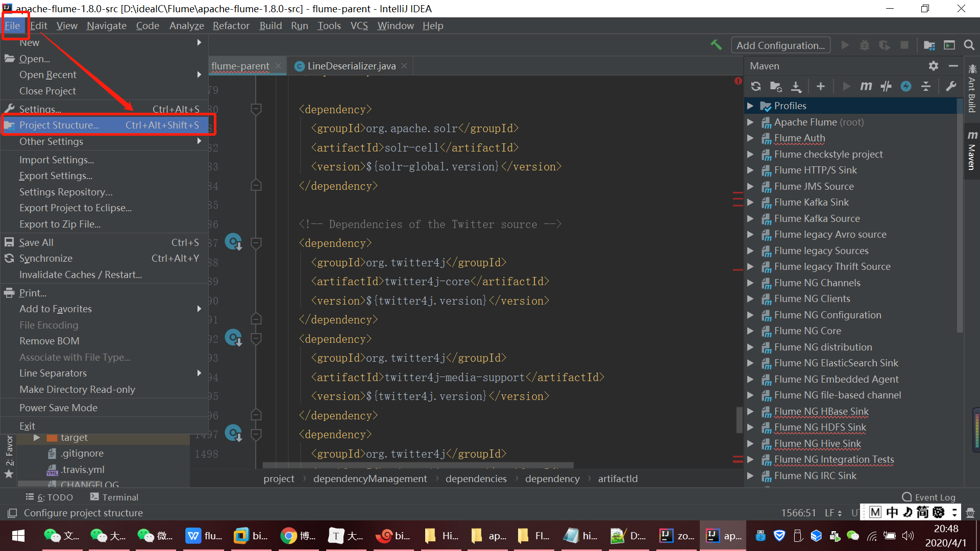The width and height of the screenshot is (980, 551).
Task: Select Save All menu entry
Action: coord(105,242)
